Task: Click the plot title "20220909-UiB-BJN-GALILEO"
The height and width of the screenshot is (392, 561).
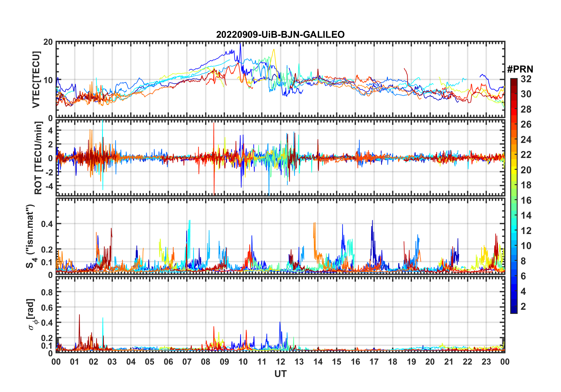Action: click(280, 34)
